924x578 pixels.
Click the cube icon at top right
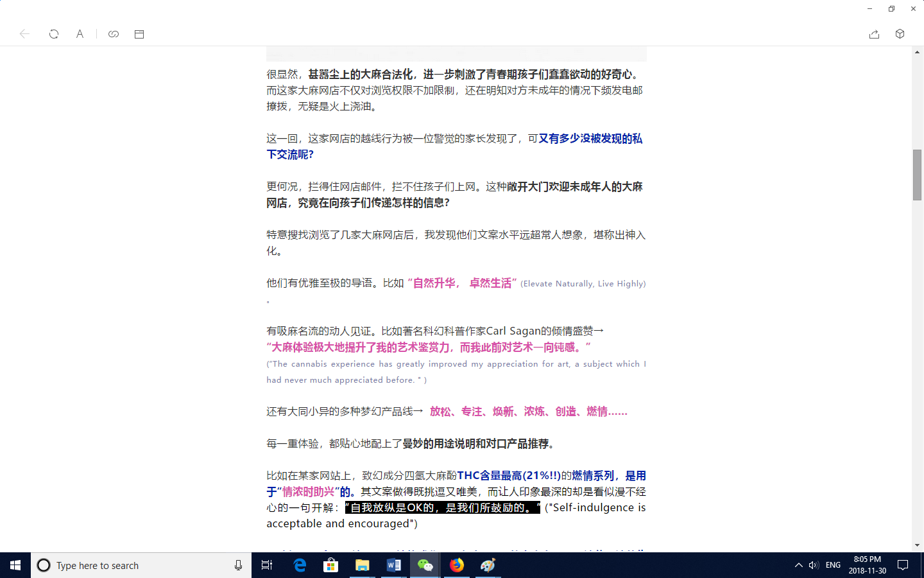tap(900, 34)
